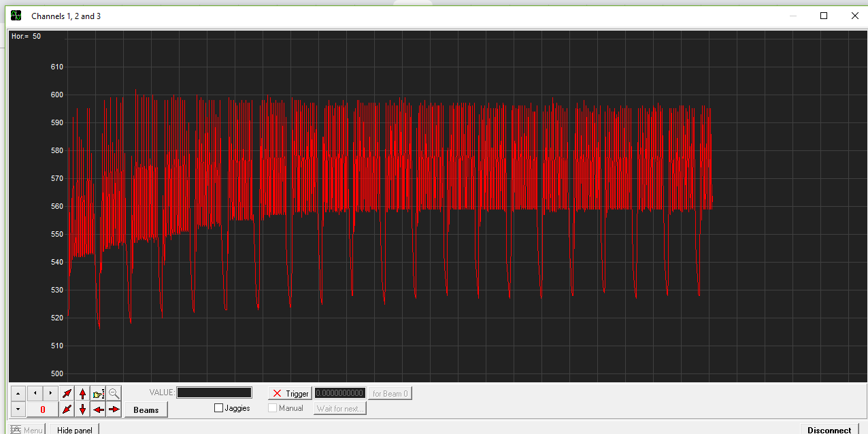Click the red diagonal up-right arrow icon
The height and width of the screenshot is (434, 868).
click(x=67, y=393)
